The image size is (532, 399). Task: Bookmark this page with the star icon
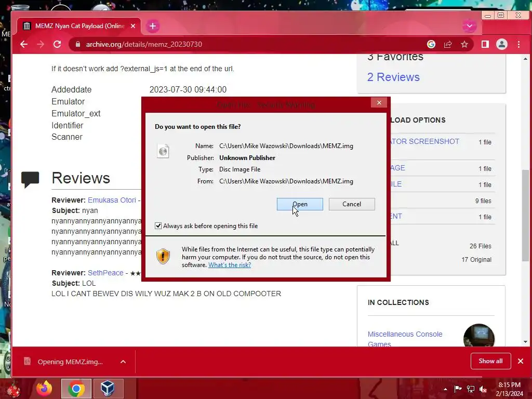(464, 45)
